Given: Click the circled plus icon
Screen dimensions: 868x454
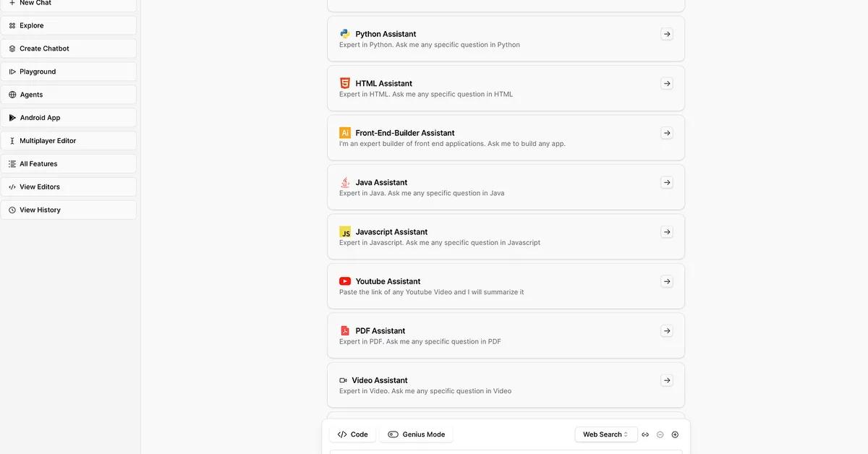Looking at the screenshot, I should click(x=675, y=434).
